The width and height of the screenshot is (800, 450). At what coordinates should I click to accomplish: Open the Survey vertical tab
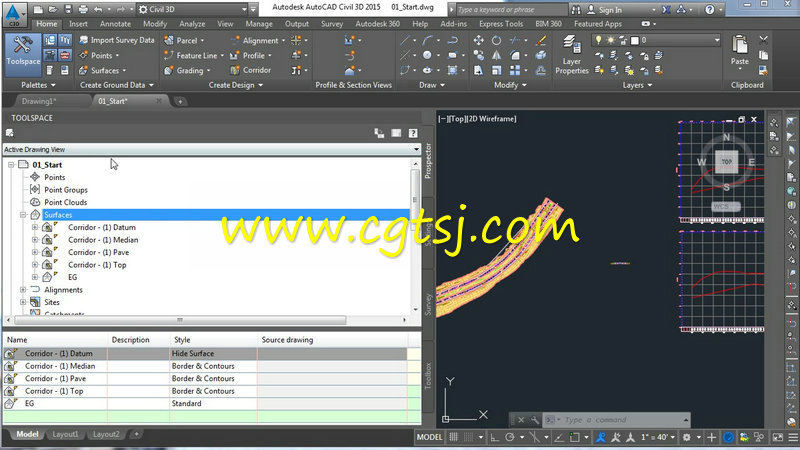[x=428, y=305]
